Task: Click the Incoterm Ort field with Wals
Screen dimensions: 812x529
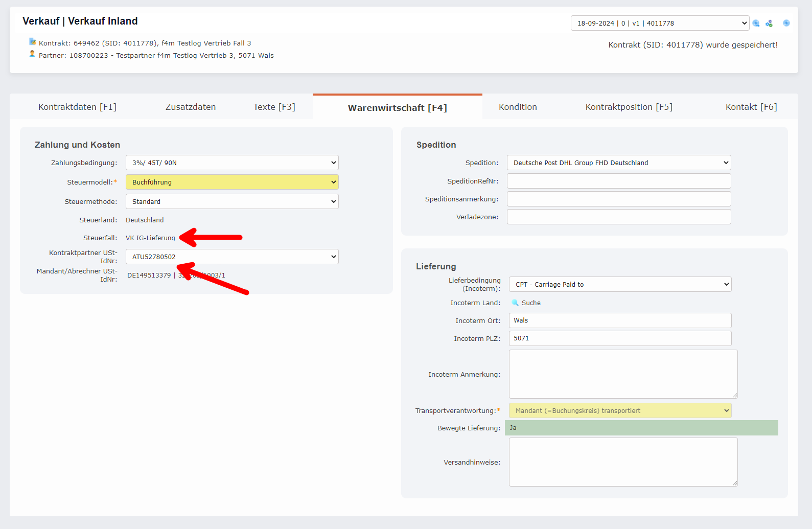Action: pos(620,320)
